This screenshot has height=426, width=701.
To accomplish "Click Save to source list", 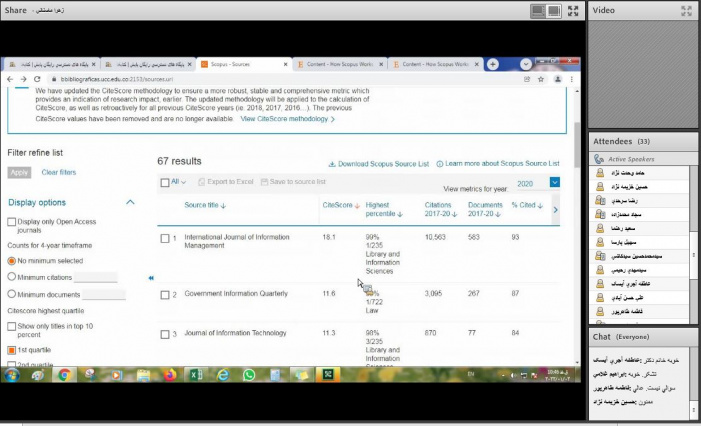I will (x=293, y=181).
